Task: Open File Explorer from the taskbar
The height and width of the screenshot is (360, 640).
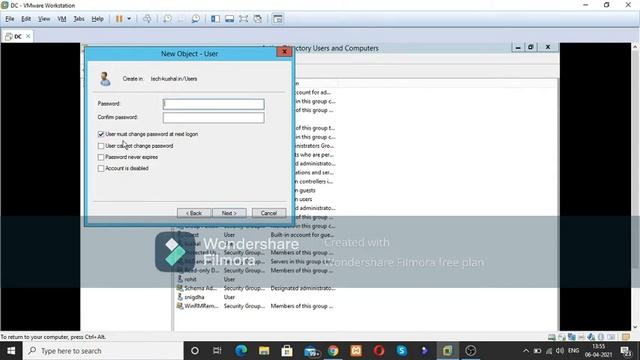Action: [264, 351]
